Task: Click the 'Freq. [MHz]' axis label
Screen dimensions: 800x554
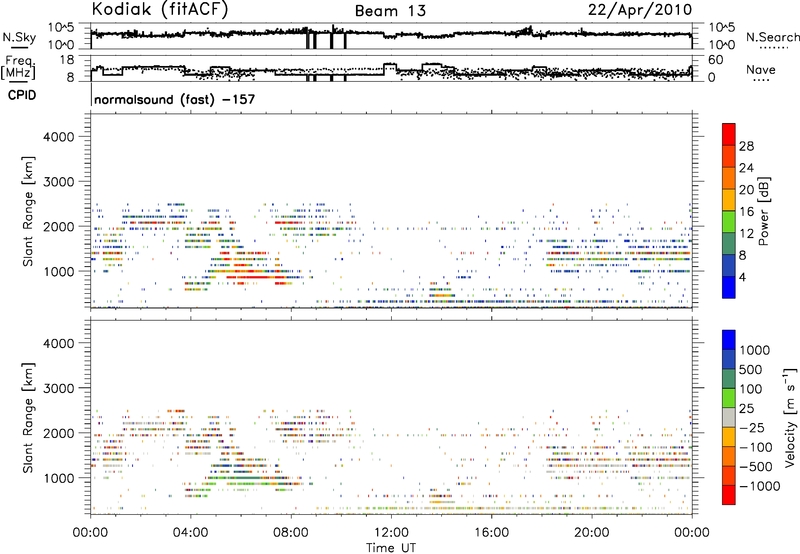Action: tap(18, 68)
